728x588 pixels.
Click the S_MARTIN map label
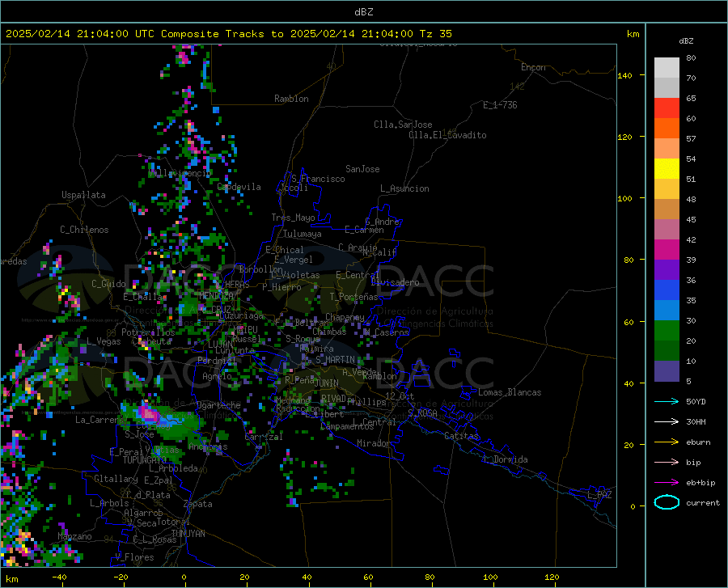(335, 360)
